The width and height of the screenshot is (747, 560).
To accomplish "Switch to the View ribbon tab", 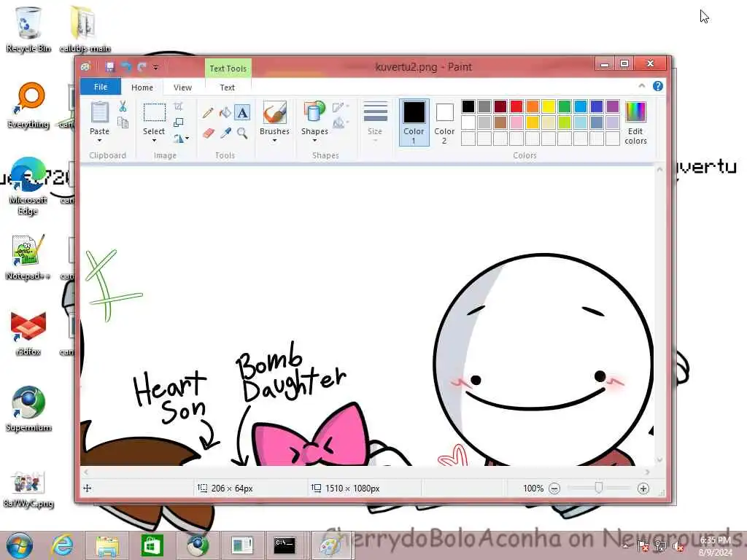I will (x=182, y=87).
